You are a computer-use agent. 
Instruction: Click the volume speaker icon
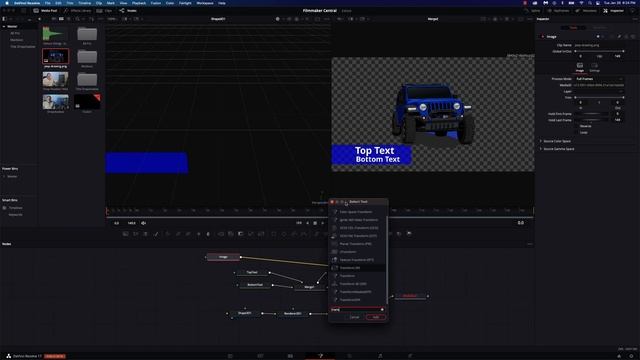pos(143,223)
